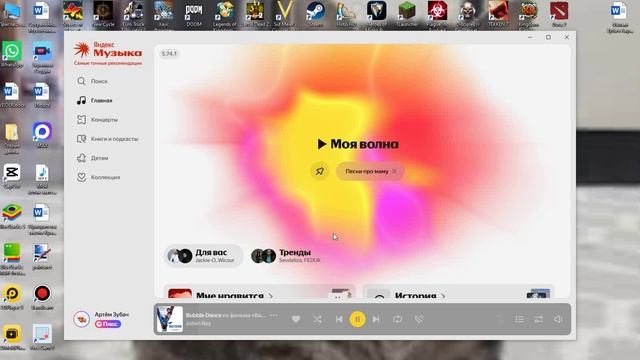Remove the Песни про маму filter chip
Screen dimensions: 640x360
pyautogui.click(x=394, y=171)
